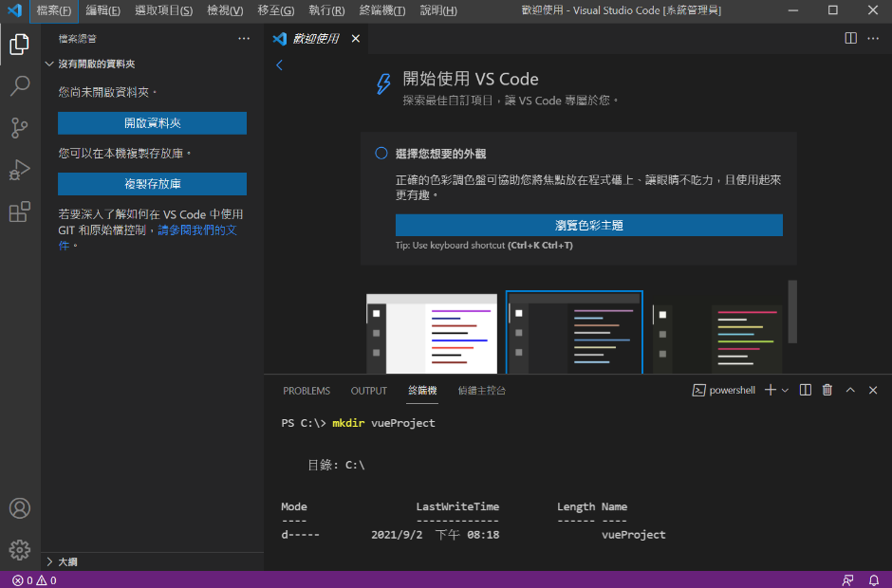Split the terminal panel
This screenshot has width=892, height=588.
(805, 390)
